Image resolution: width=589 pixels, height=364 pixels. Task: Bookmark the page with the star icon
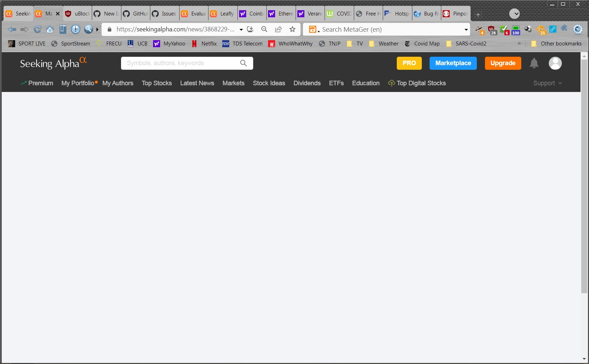point(292,30)
